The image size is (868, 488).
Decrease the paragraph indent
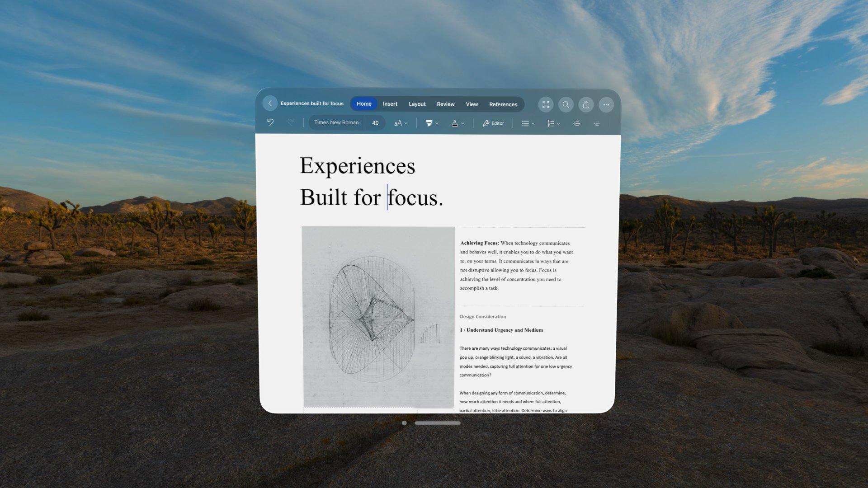click(x=576, y=123)
